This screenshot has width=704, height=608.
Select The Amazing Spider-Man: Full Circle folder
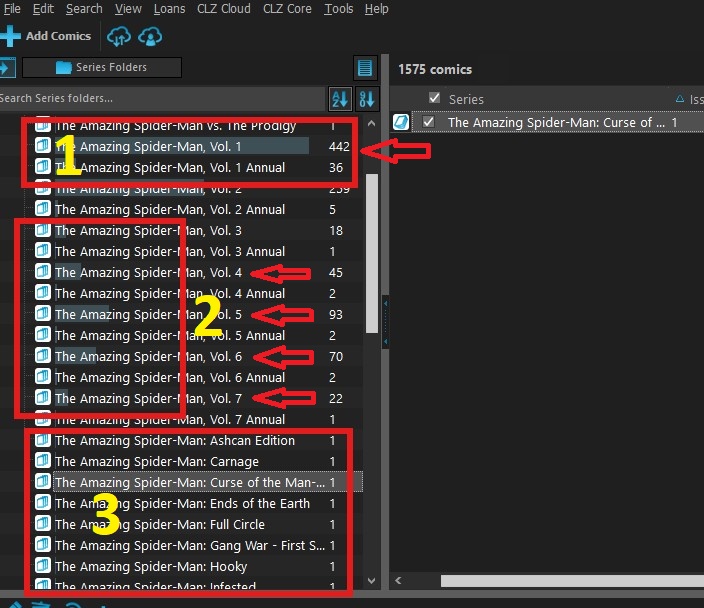(160, 525)
